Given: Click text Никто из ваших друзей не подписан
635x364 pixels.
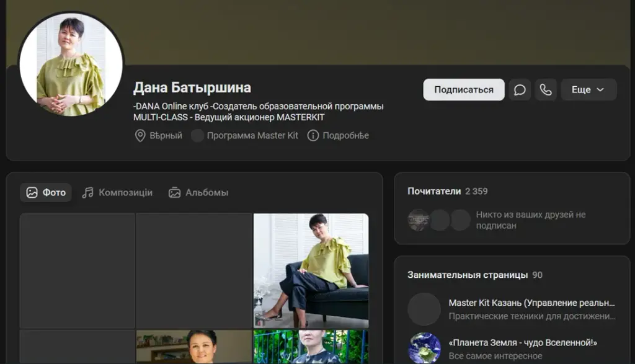Looking at the screenshot, I should (x=531, y=220).
